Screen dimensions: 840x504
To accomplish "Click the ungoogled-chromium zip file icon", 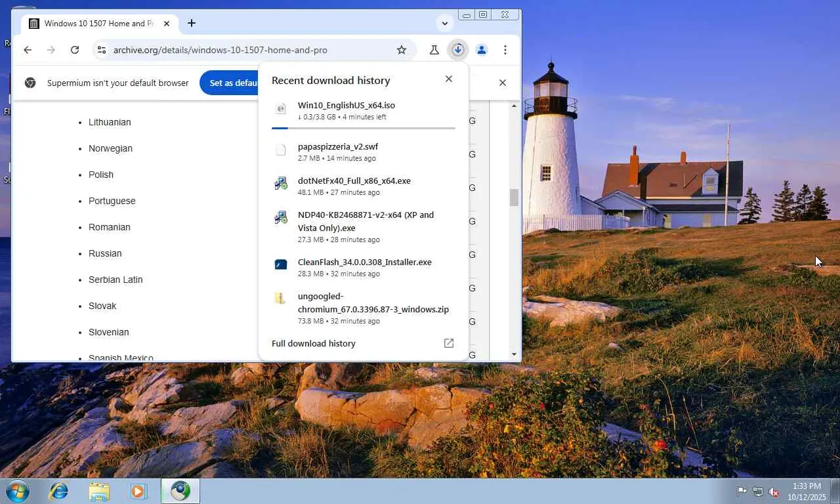I will [281, 299].
